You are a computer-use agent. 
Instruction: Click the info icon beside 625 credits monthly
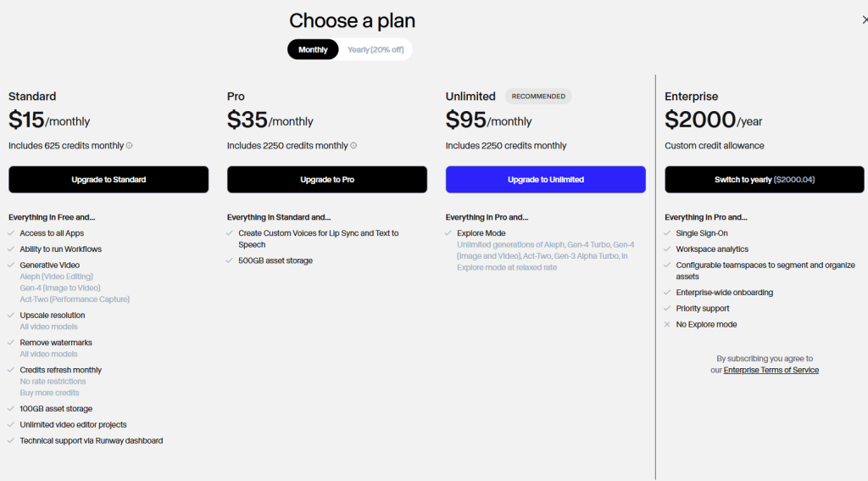pyautogui.click(x=130, y=145)
